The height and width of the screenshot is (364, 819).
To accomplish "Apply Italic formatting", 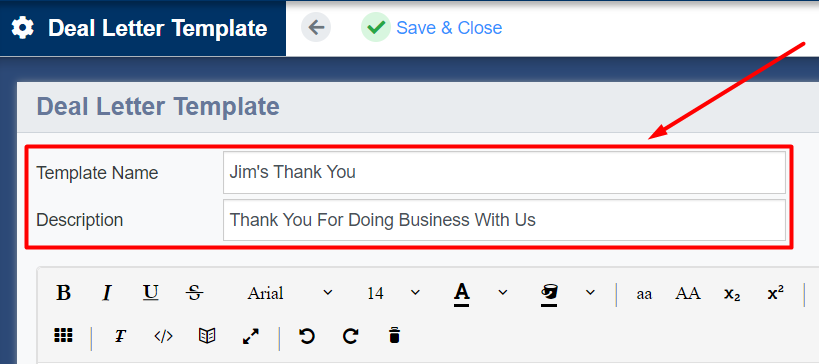I will (x=107, y=293).
